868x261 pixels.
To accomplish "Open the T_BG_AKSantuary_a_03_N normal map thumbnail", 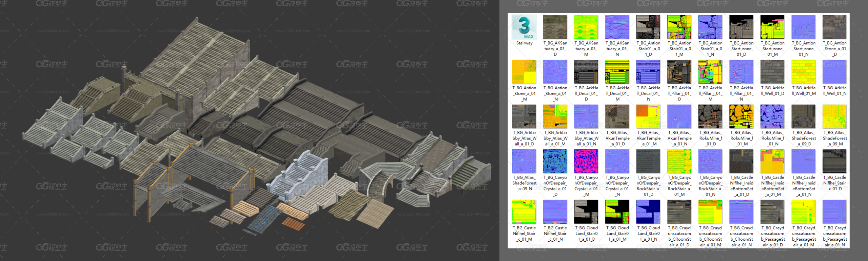I will (x=617, y=27).
